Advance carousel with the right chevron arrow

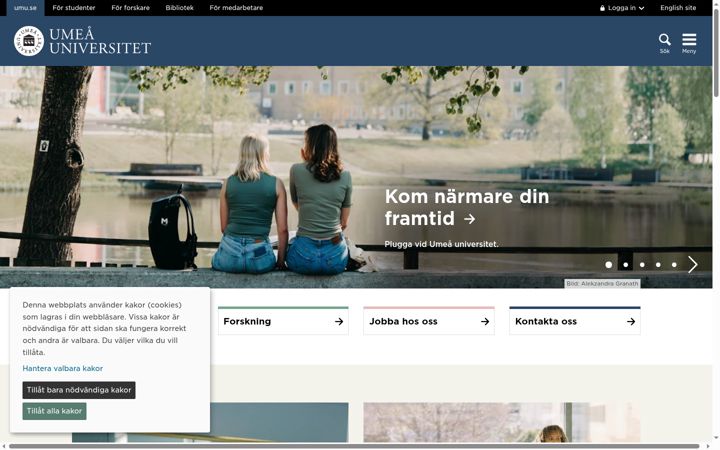point(692,264)
